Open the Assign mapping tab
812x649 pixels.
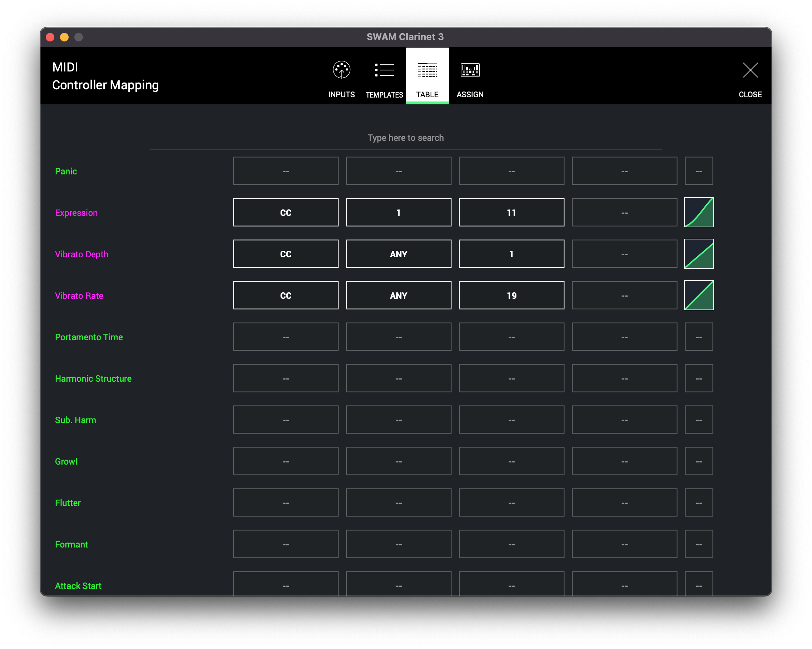click(x=470, y=71)
